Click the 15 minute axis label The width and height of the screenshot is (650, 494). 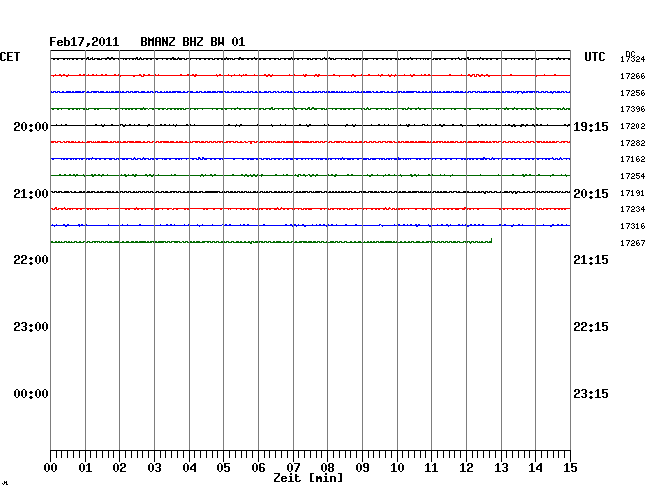[x=570, y=468]
